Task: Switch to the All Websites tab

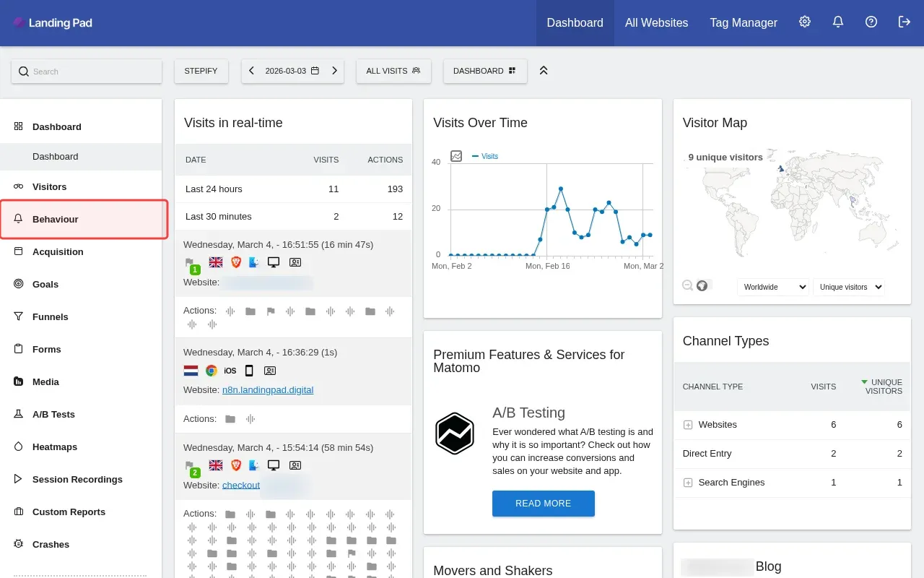Action: pyautogui.click(x=656, y=22)
